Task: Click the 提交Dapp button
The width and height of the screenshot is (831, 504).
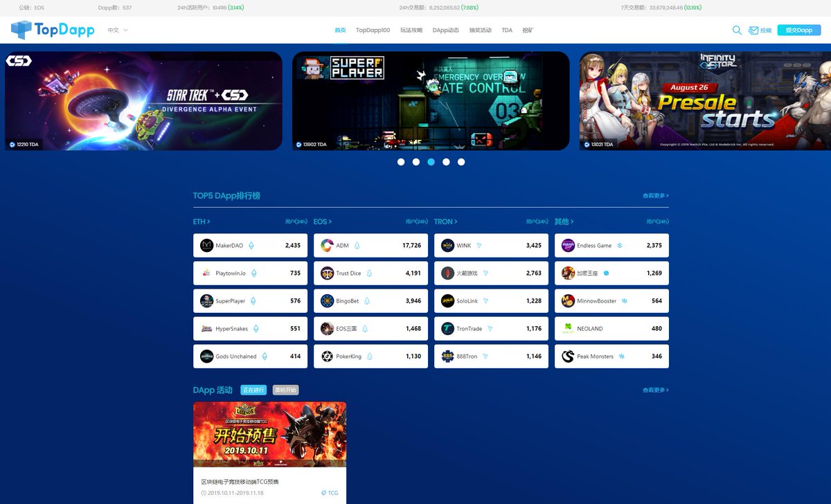Action: point(799,30)
